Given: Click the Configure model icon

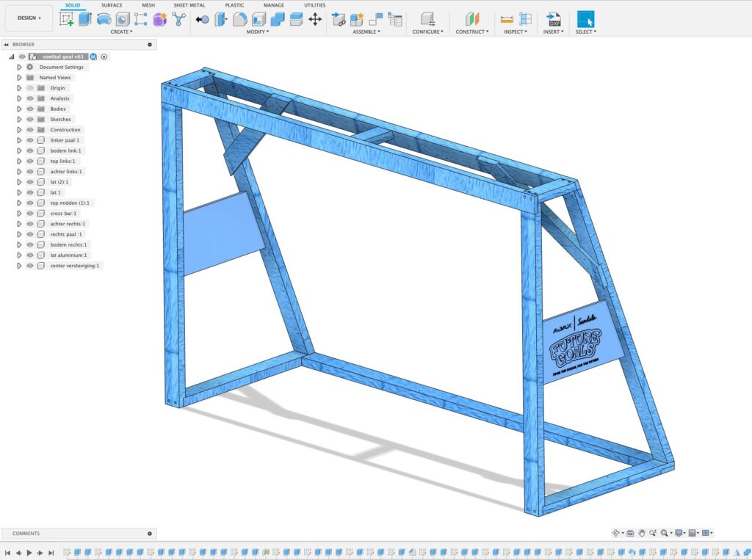Looking at the screenshot, I should coord(427,19).
